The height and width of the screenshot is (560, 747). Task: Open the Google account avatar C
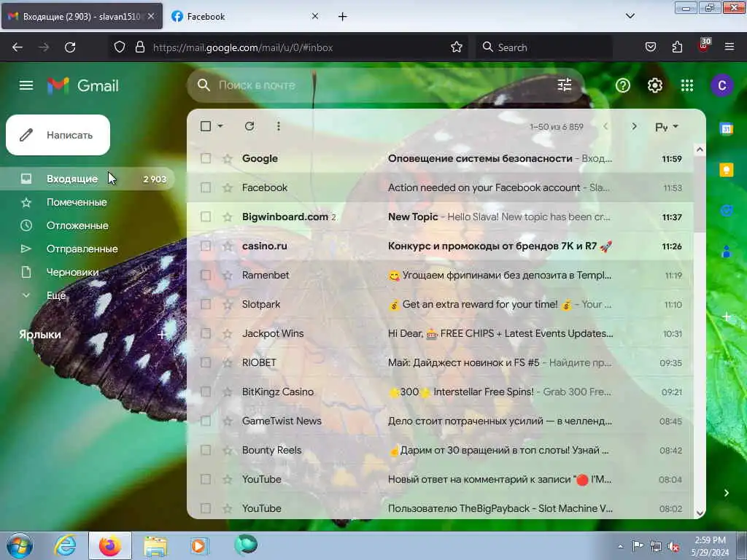[x=721, y=86]
